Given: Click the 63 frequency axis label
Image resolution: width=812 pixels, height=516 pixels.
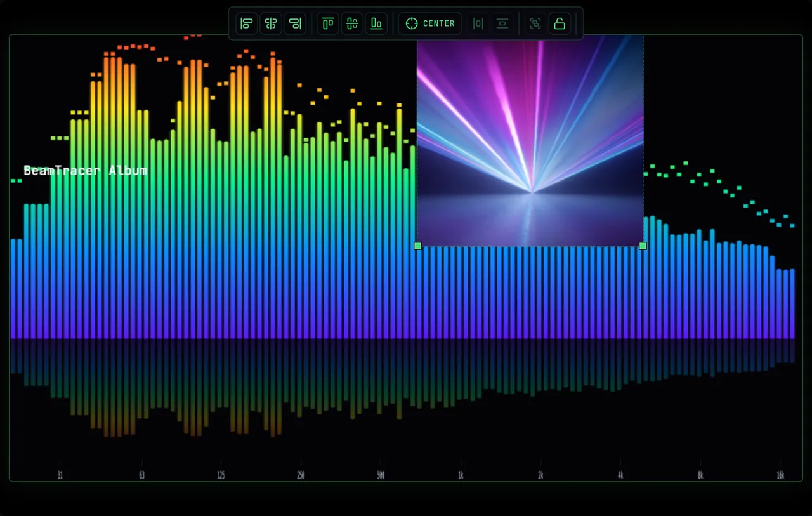Looking at the screenshot, I should (x=141, y=475).
